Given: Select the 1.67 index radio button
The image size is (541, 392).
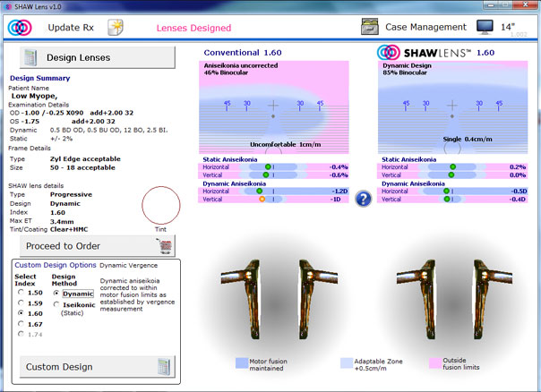Looking at the screenshot, I should (x=21, y=324).
